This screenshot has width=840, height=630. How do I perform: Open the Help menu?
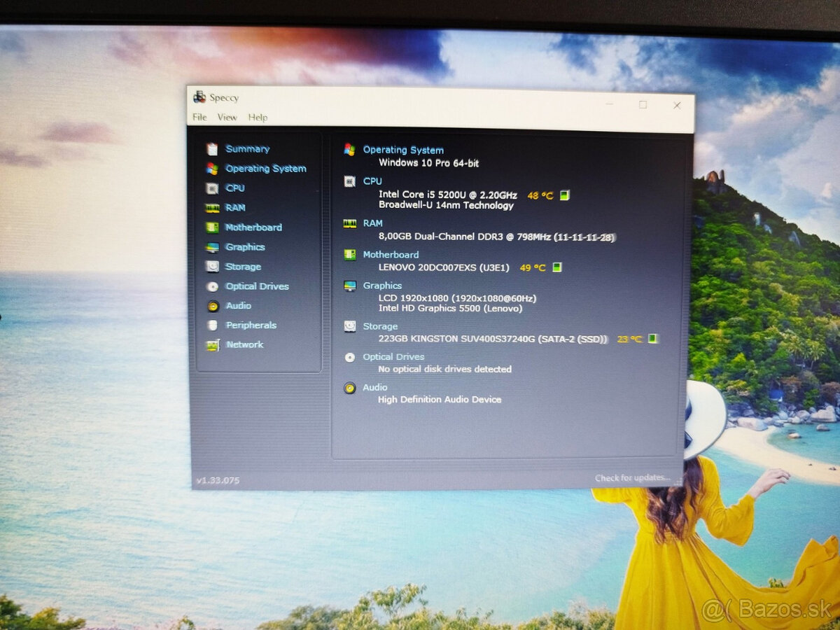(x=258, y=117)
